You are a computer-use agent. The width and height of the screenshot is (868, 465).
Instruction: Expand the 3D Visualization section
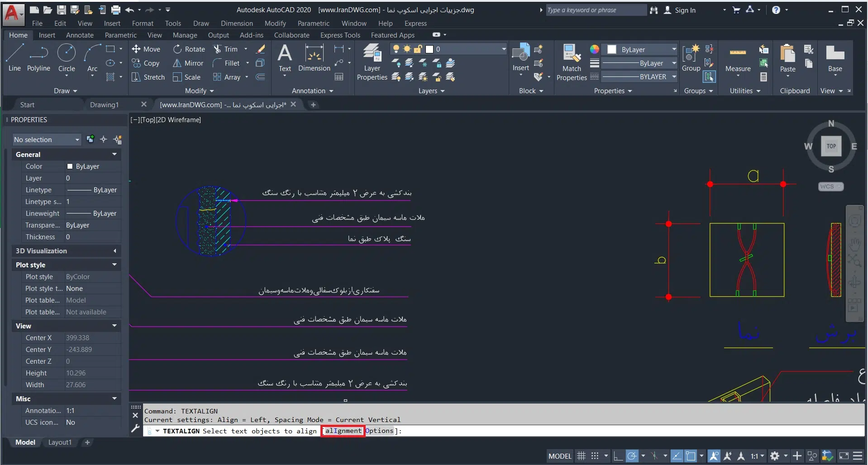click(66, 251)
